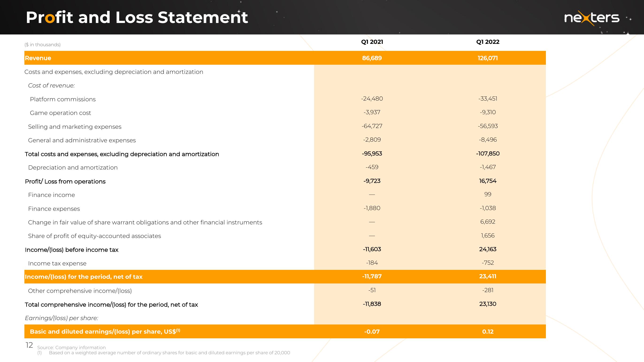
Task: Click the nexters logo
Action: (x=592, y=18)
